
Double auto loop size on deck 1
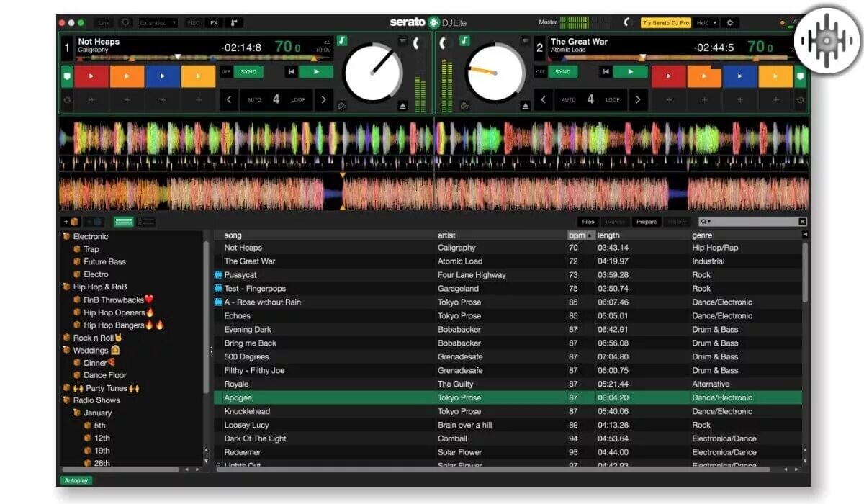[x=323, y=100]
